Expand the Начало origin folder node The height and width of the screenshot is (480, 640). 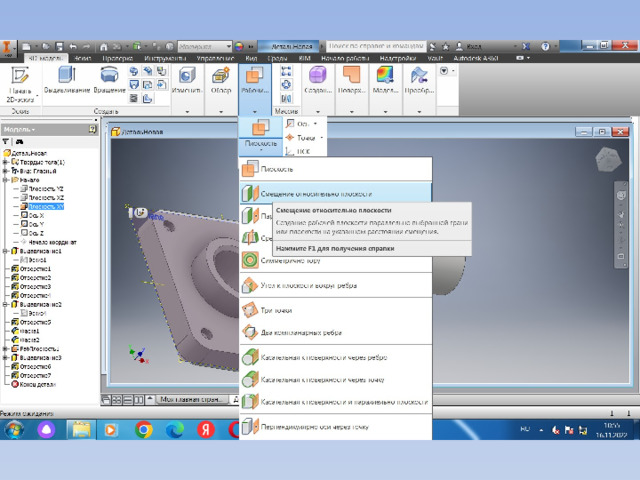(5, 180)
